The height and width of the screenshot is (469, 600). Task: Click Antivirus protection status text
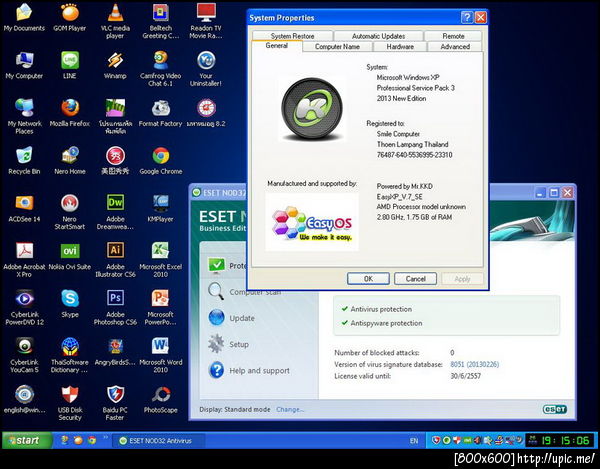(x=381, y=309)
